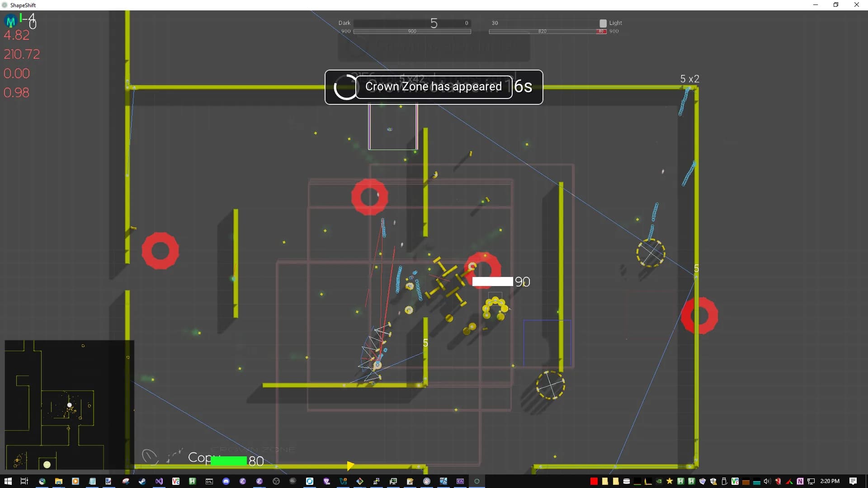Click the Dark team label
This screenshot has width=868, height=488.
point(344,23)
